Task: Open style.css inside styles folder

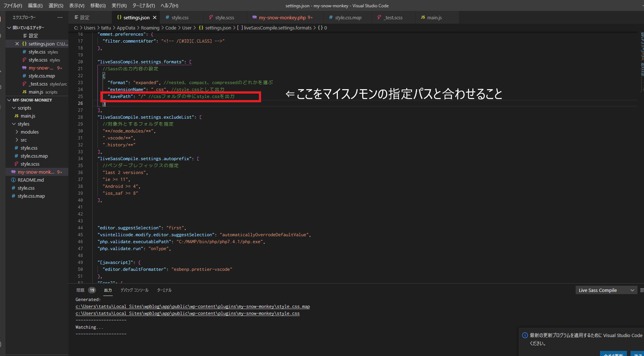Action: pyautogui.click(x=37, y=148)
